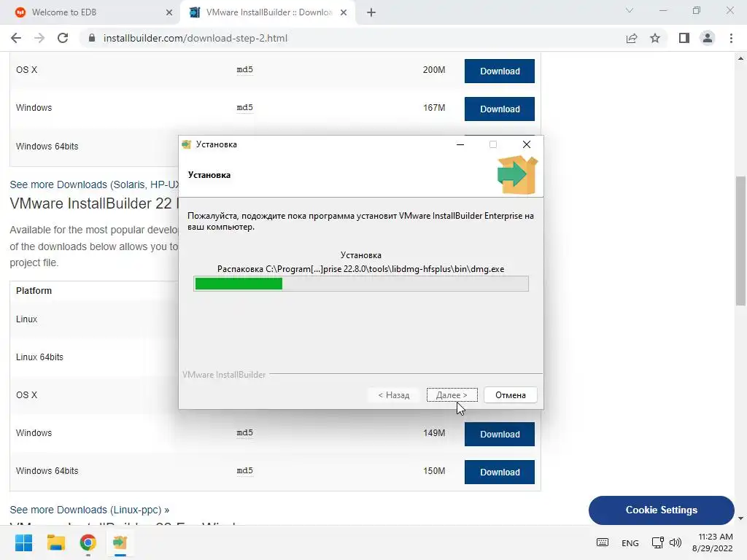Open network status tray icon
Image resolution: width=747 pixels, height=560 pixels.
(x=657, y=542)
